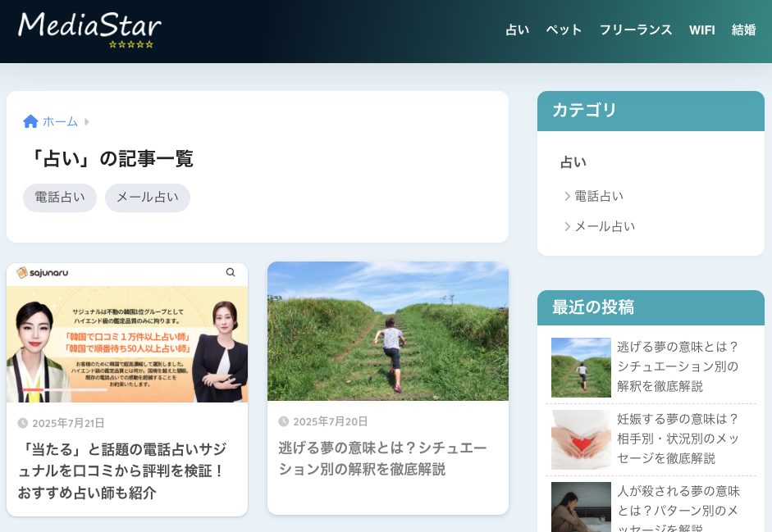Click chevron beside 電話占い in sidebar
This screenshot has height=532, width=772.
[567, 196]
